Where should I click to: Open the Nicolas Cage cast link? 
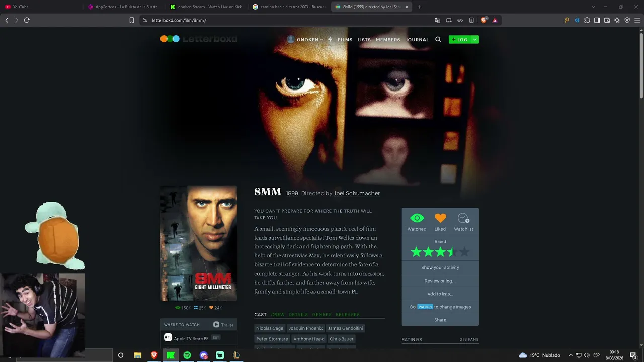270,328
